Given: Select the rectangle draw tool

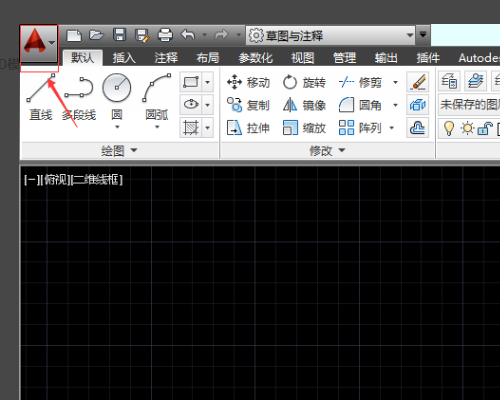Looking at the screenshot, I should tap(191, 82).
